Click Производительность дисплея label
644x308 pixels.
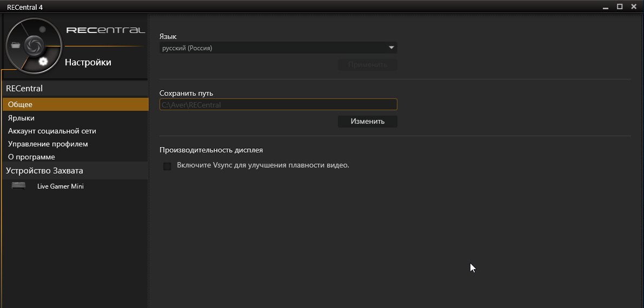pos(211,150)
